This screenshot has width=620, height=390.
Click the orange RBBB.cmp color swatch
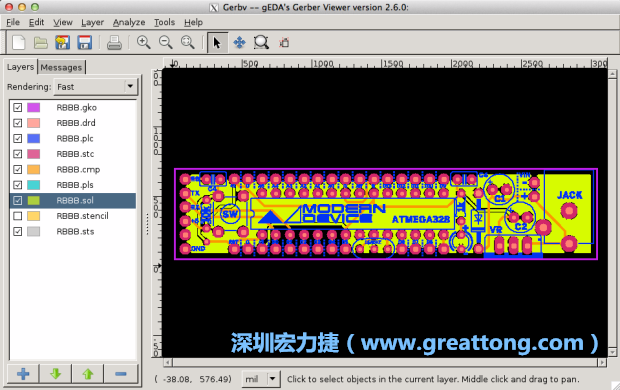pos(34,169)
